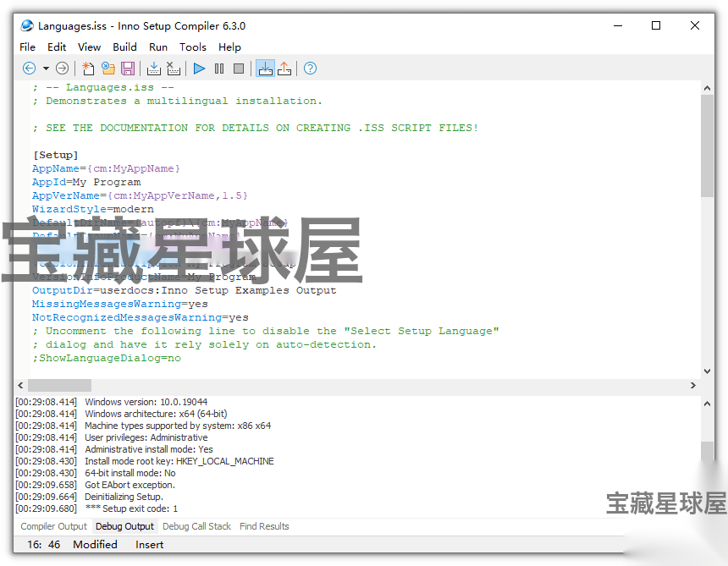Viewport: 728px width, 566px height.
Task: Click the 'User privileges: Administrative' log line
Action: pyautogui.click(x=146, y=437)
